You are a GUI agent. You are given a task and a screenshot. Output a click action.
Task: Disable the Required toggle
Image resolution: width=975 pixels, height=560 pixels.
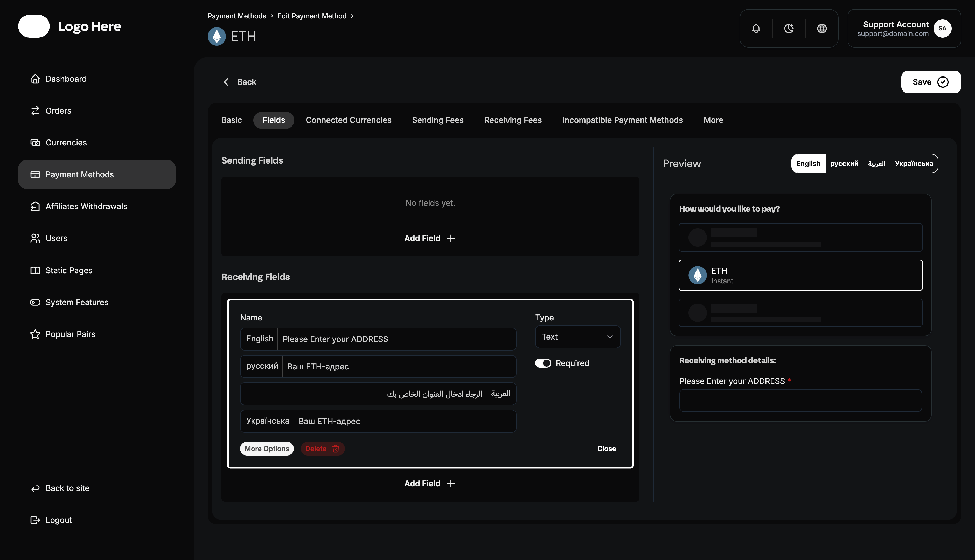click(x=543, y=363)
